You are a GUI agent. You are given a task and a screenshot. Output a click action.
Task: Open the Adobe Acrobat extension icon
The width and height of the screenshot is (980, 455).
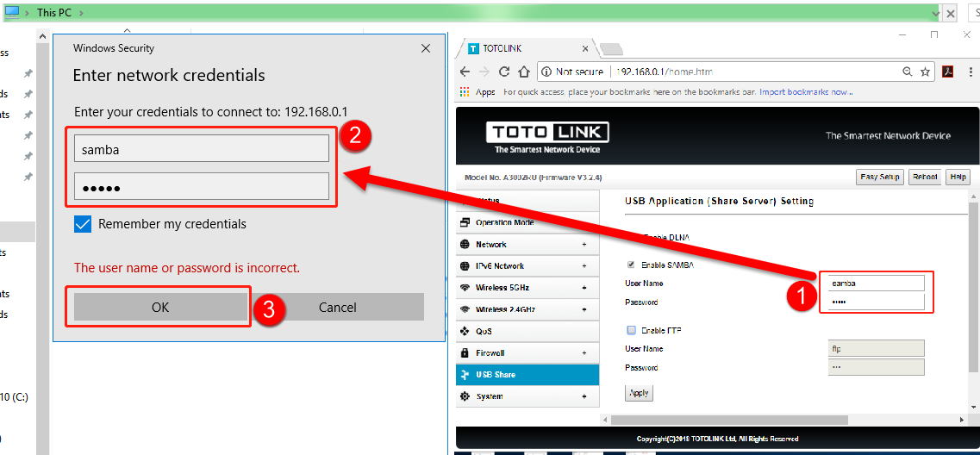click(x=947, y=72)
